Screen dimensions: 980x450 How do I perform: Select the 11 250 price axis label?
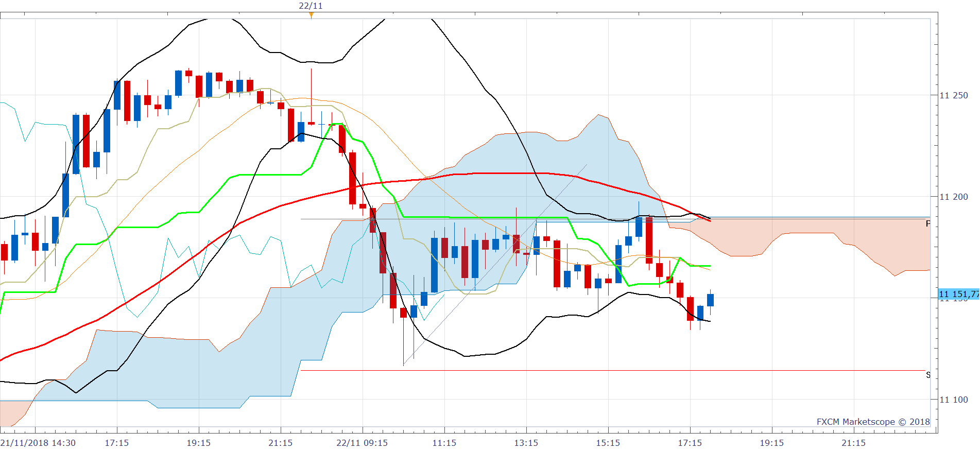[x=954, y=95]
